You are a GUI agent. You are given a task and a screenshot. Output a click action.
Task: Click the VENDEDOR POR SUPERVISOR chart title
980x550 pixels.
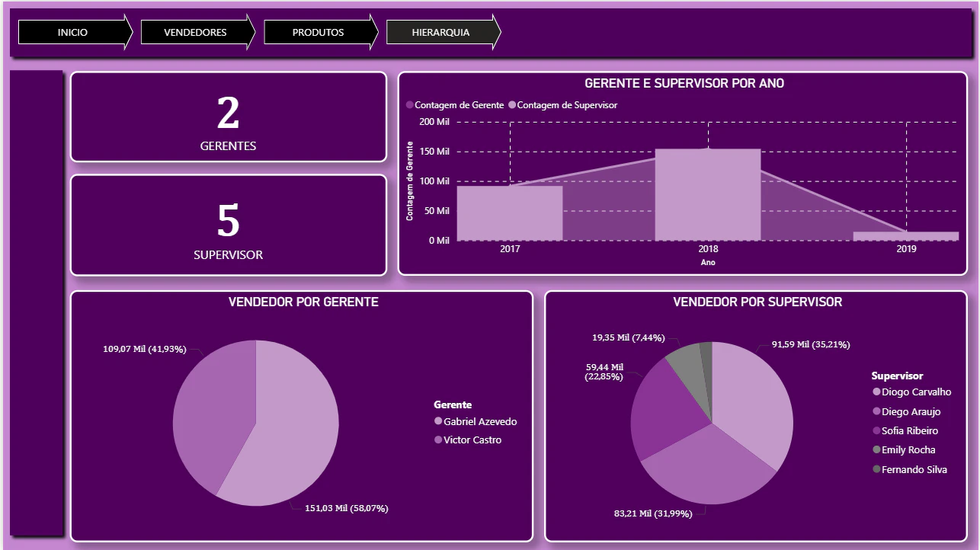757,302
